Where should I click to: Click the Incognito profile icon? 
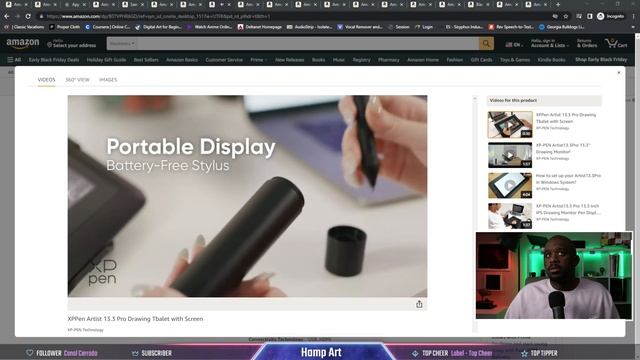(601, 16)
